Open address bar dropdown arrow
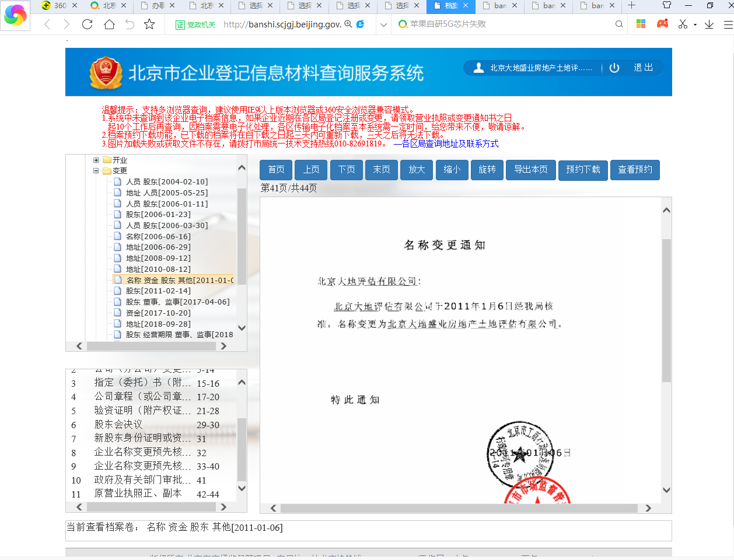 click(383, 24)
